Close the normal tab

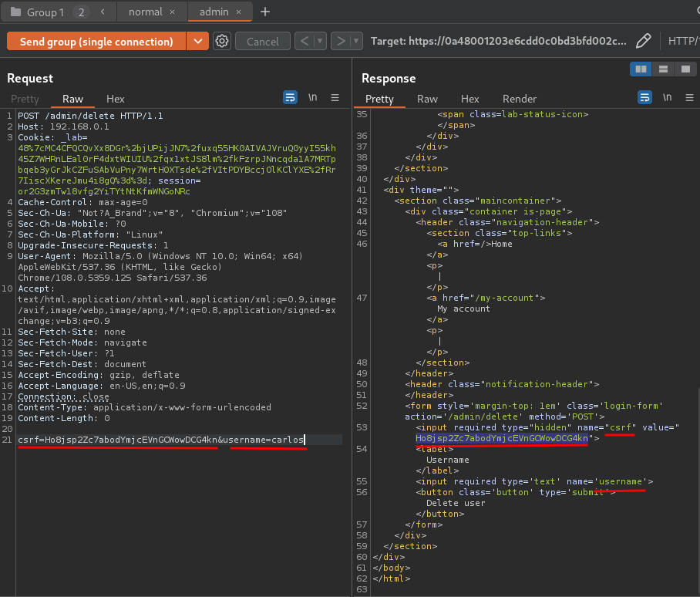(x=173, y=12)
